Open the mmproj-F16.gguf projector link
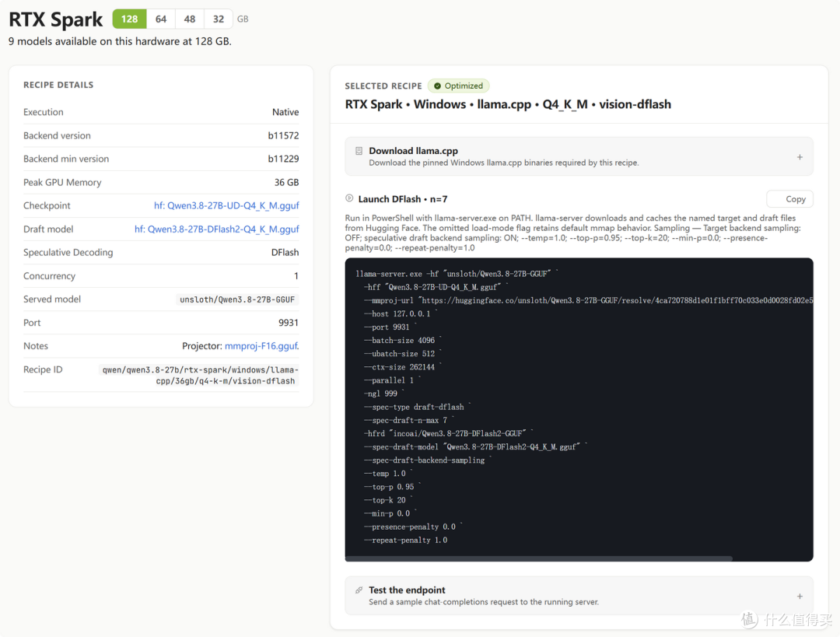 [261, 346]
